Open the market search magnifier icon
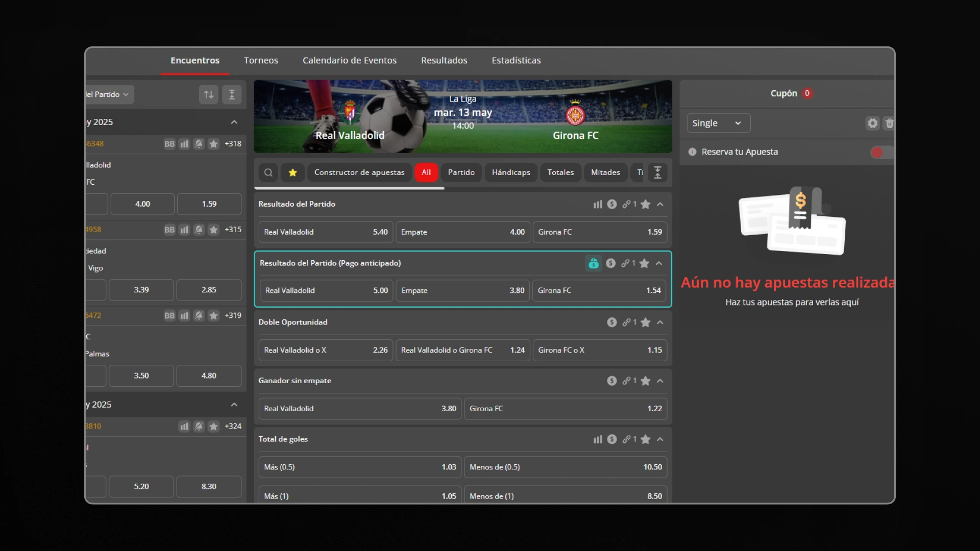This screenshot has height=551, width=980. tap(268, 172)
